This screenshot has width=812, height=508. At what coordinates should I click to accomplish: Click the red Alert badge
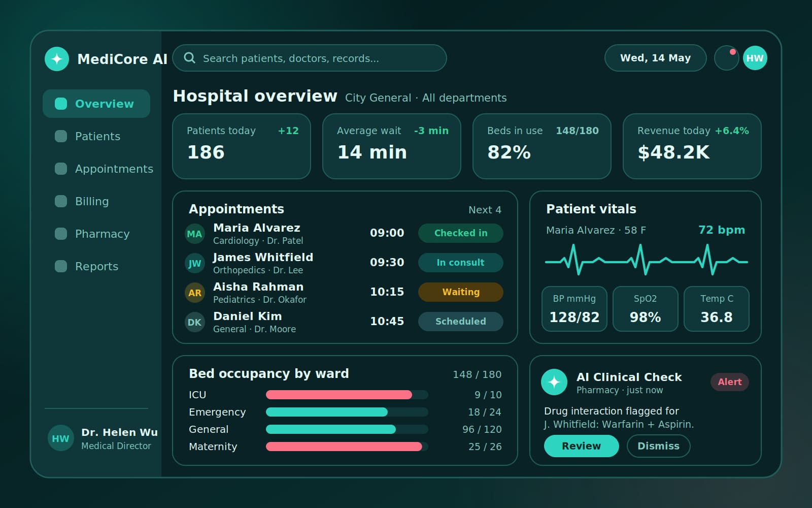[x=729, y=382]
